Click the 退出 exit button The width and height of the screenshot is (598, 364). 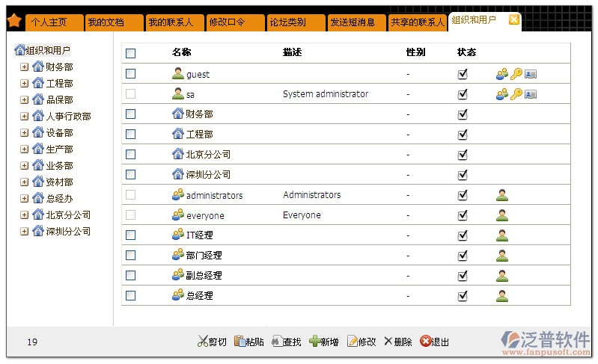coord(435,342)
